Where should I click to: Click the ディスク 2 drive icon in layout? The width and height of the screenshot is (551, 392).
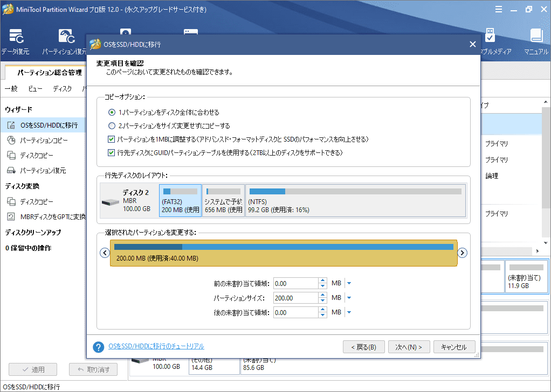[111, 202]
